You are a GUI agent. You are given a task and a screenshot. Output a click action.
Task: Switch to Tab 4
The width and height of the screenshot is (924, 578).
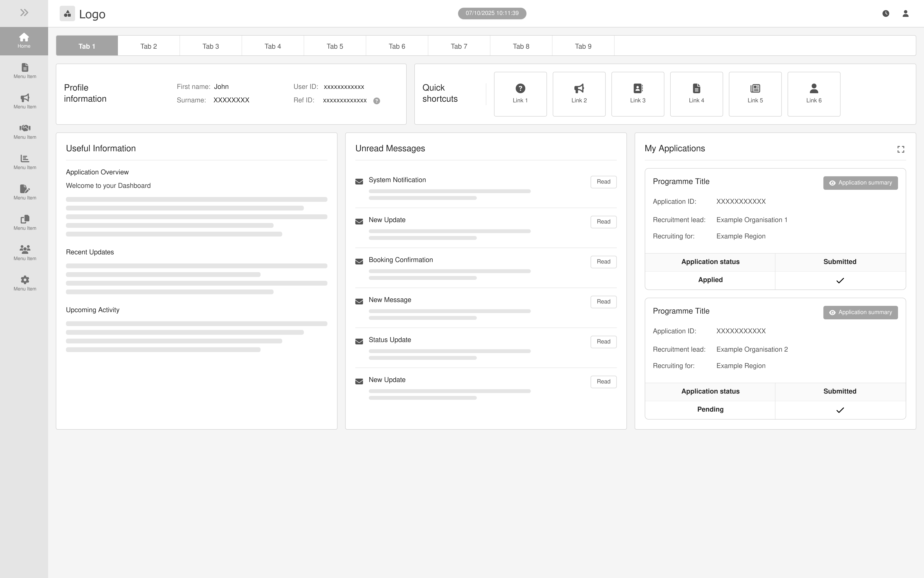(x=273, y=46)
